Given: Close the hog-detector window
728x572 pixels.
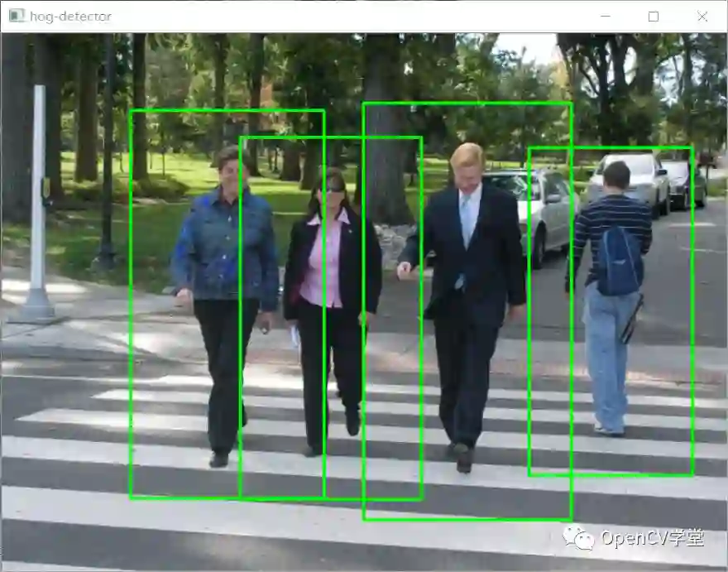Looking at the screenshot, I should coord(702,17).
